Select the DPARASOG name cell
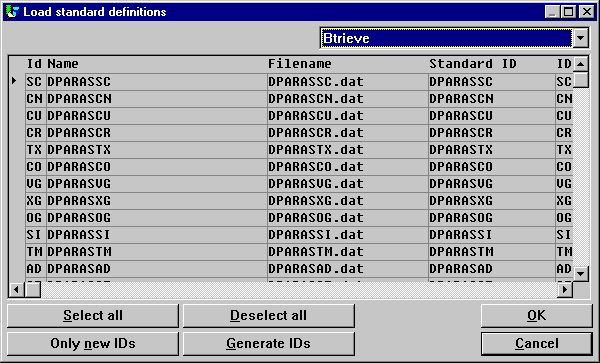 click(x=157, y=218)
